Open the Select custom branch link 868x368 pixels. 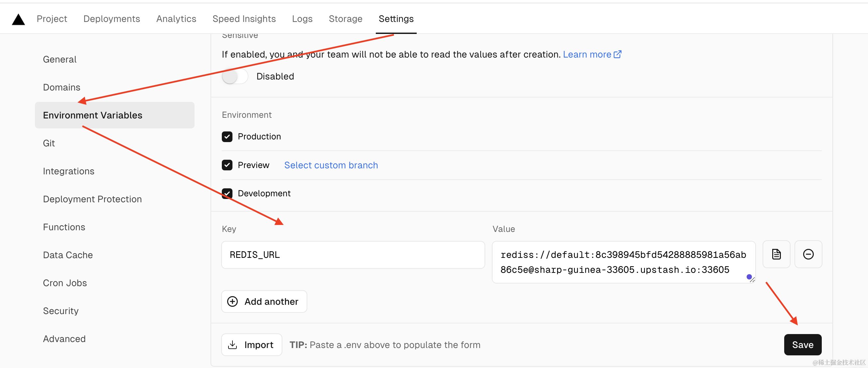point(331,165)
